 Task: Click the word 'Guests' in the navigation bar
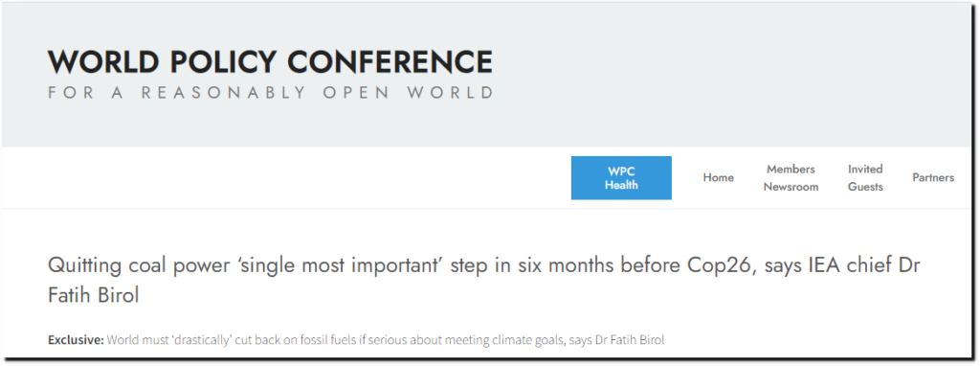[865, 187]
